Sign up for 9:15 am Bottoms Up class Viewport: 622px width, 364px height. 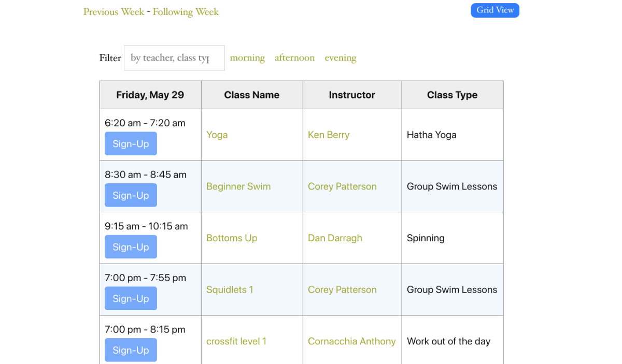tap(131, 247)
